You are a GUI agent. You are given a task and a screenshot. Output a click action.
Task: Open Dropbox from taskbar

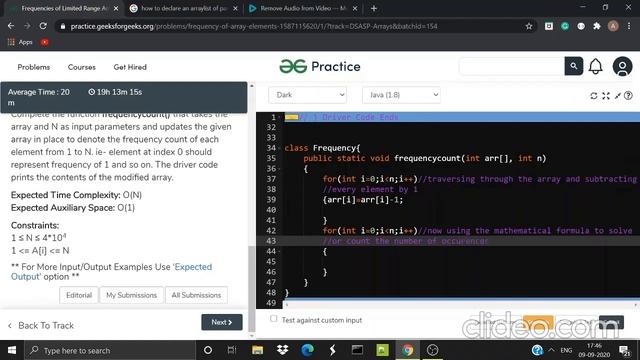tap(282, 350)
